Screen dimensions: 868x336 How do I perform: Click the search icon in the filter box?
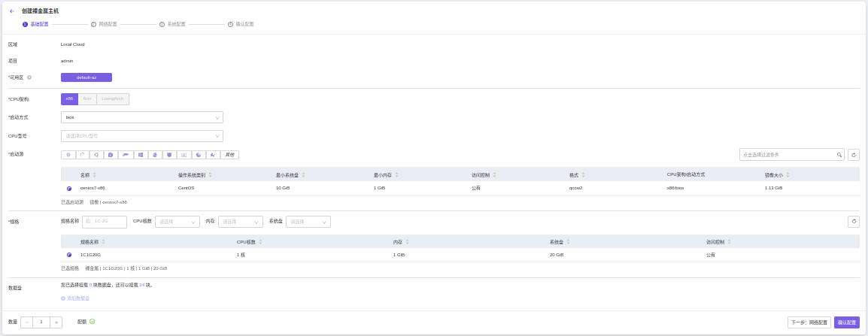tap(839, 155)
